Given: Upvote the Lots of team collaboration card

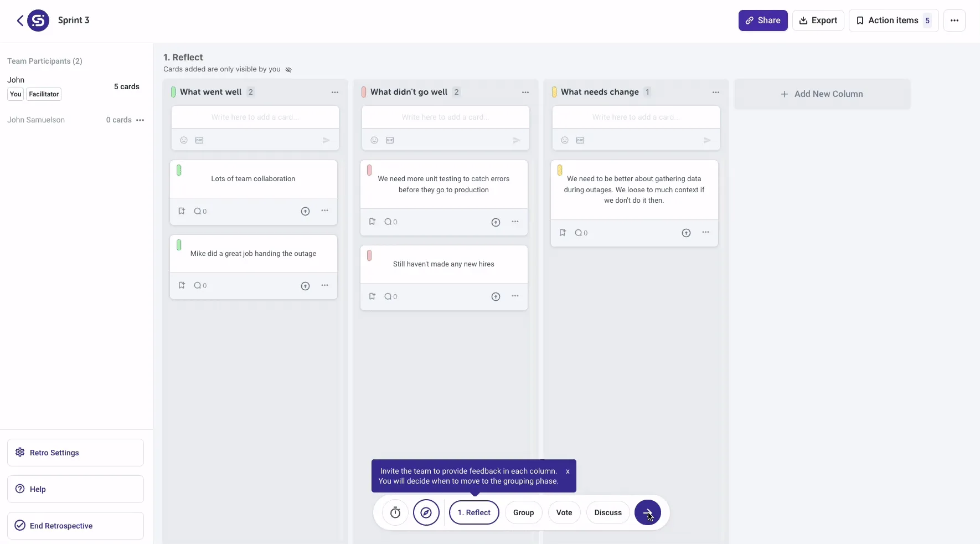Looking at the screenshot, I should (305, 211).
